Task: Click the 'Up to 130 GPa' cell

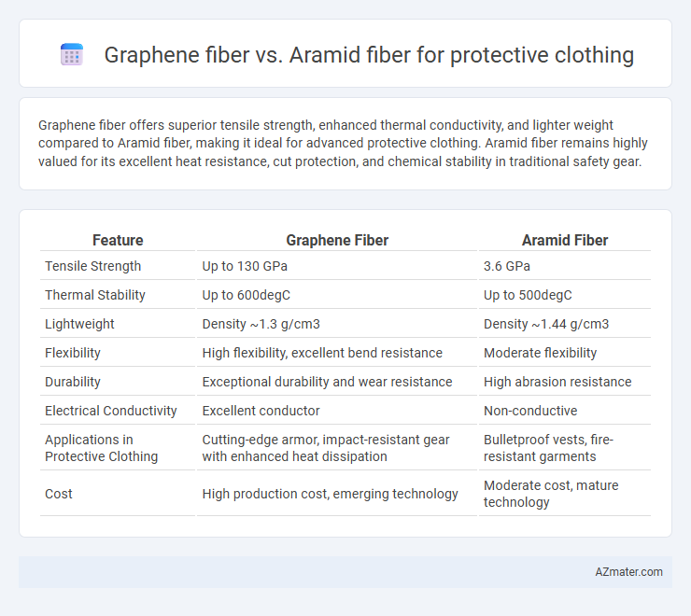Action: 245,266
